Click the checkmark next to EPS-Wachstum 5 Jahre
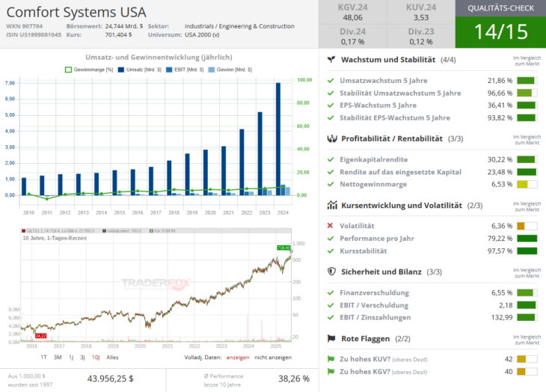The image size is (546, 392). 331,105
